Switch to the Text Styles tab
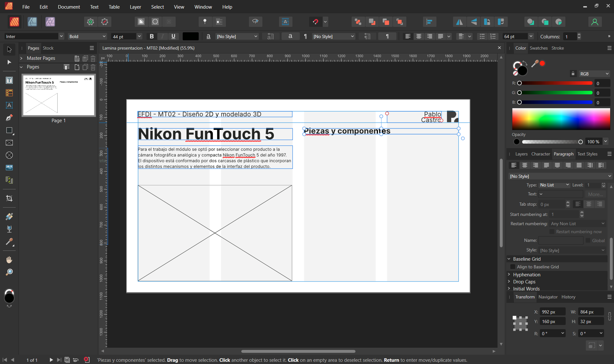This screenshot has width=614, height=364. tap(587, 154)
